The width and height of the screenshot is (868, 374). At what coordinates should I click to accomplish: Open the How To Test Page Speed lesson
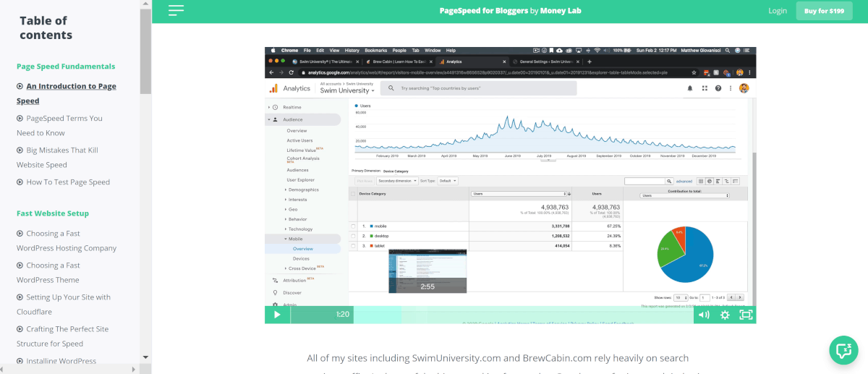tap(63, 182)
